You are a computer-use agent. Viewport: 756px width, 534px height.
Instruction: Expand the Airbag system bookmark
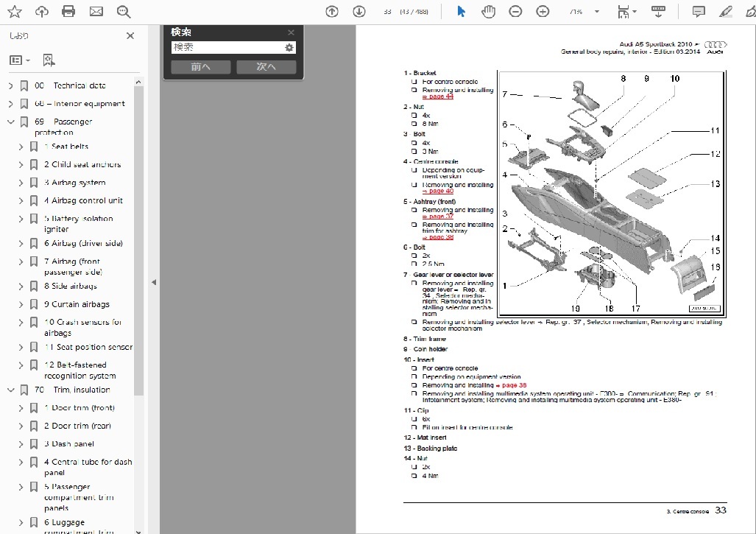coord(21,183)
